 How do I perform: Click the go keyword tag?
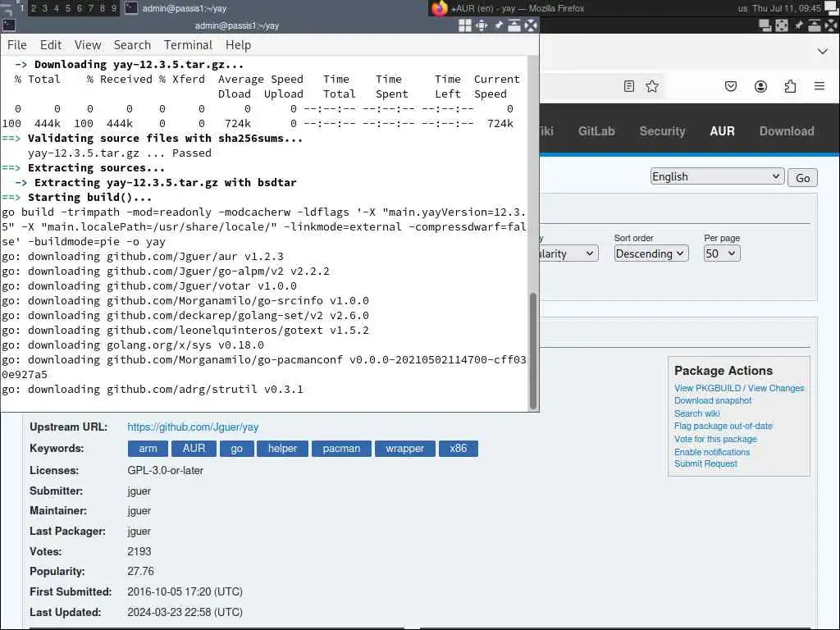tap(236, 449)
